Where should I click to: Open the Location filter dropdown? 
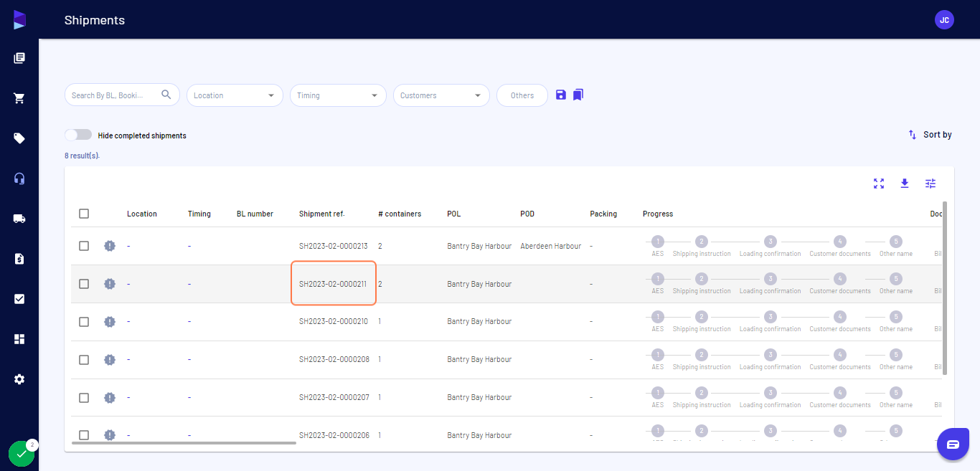pos(235,95)
